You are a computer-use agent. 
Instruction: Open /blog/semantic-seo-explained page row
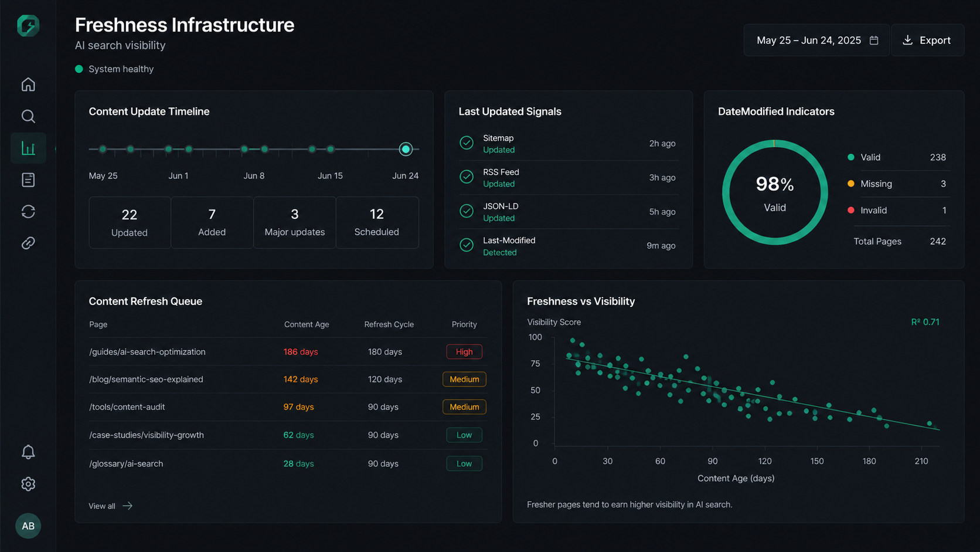pyautogui.click(x=288, y=379)
